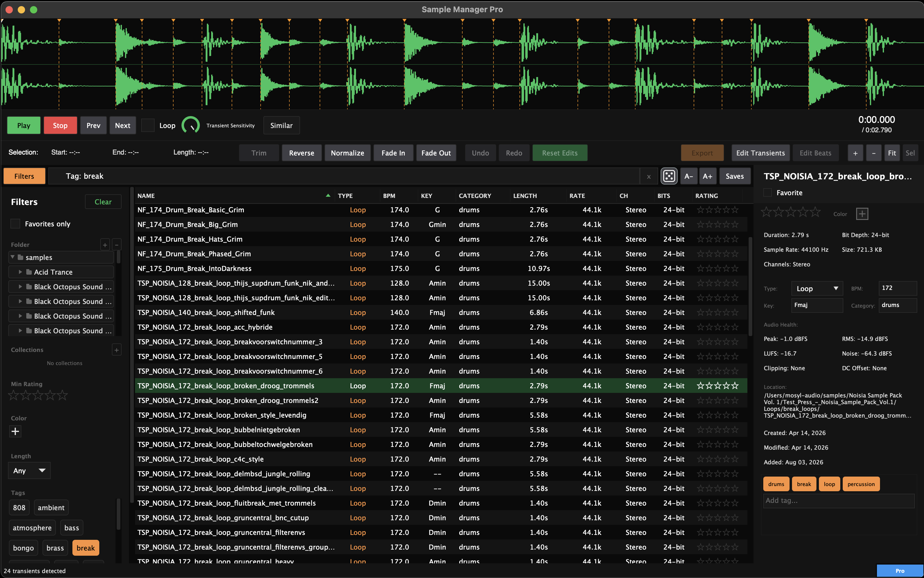Switch to Edit Beats mode

pyautogui.click(x=816, y=153)
